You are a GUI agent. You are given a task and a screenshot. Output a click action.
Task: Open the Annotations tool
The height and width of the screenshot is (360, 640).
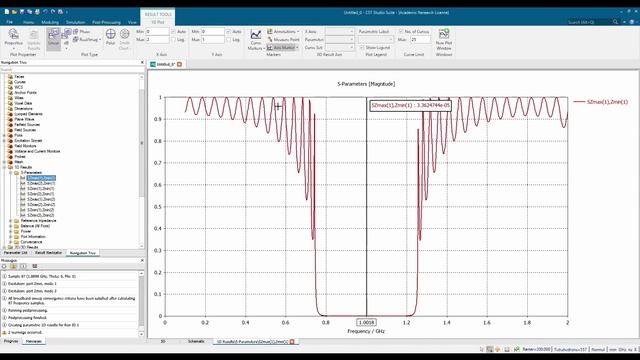pos(282,31)
